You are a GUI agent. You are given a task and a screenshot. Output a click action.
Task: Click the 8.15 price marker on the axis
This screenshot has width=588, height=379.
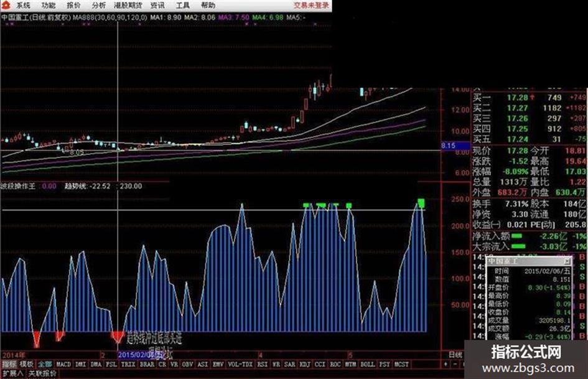pos(455,146)
